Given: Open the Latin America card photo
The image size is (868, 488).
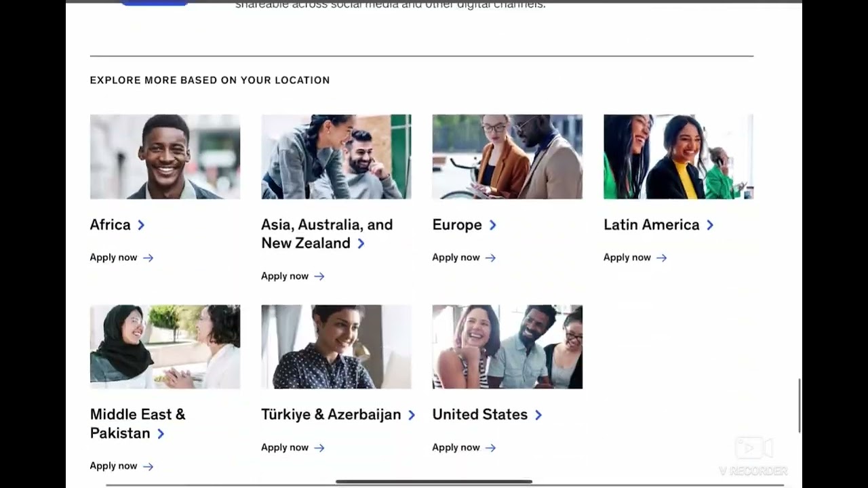Looking at the screenshot, I should point(679,157).
